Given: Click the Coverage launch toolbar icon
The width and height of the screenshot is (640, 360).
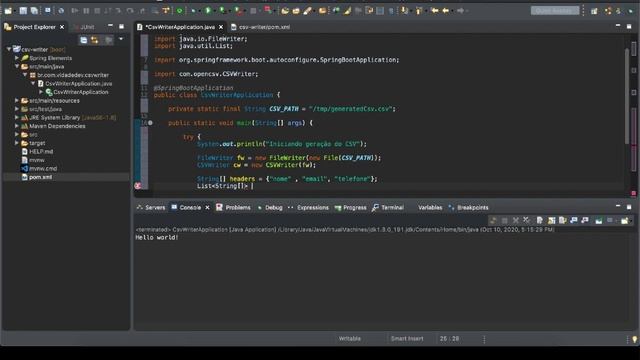Looking at the screenshot, I should 222,11.
